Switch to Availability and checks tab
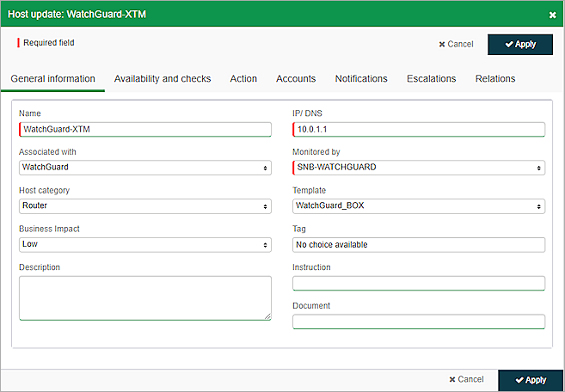The height and width of the screenshot is (392, 565). (x=163, y=78)
